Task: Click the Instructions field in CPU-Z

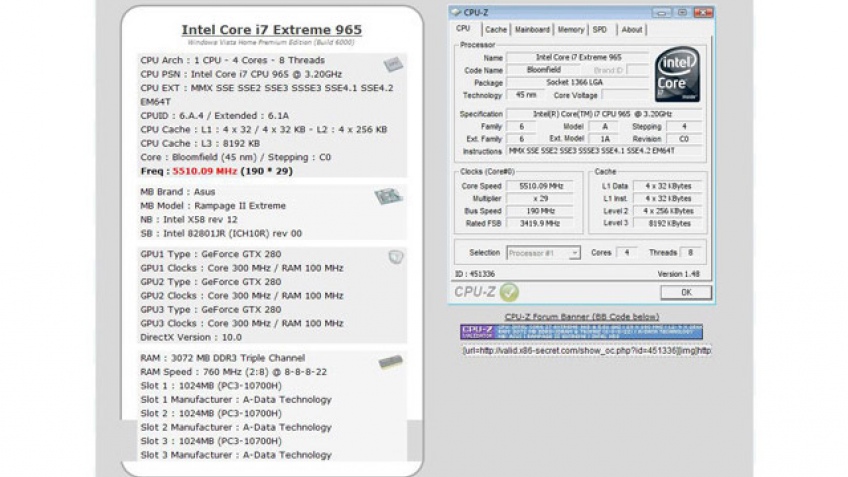Action: pos(605,151)
